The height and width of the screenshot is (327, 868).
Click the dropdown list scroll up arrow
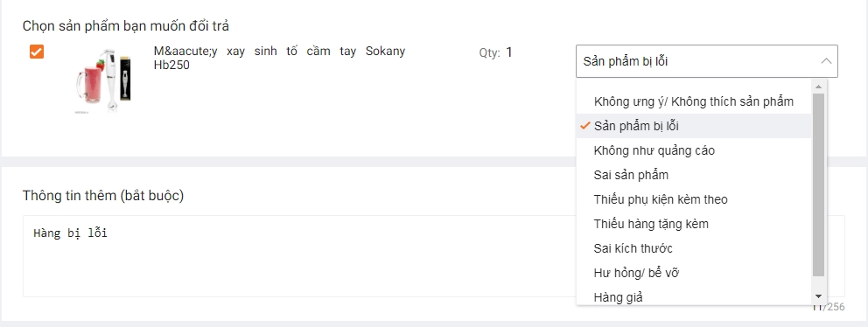pos(818,86)
